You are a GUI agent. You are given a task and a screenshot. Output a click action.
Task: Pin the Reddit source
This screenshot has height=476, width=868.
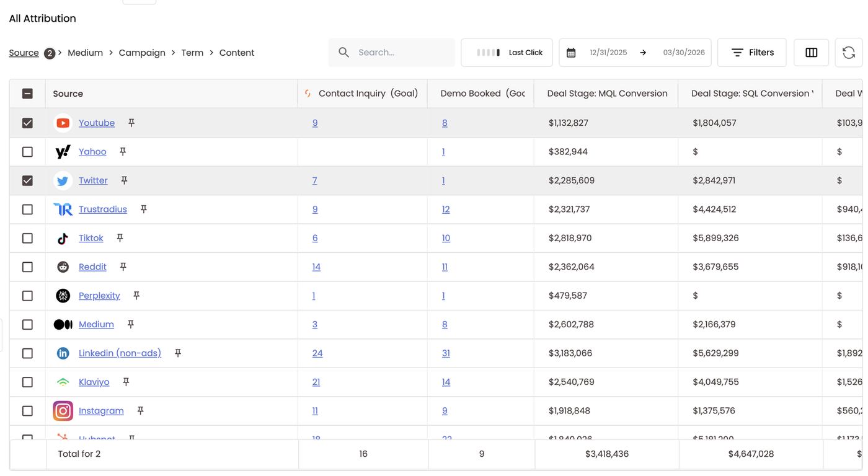tap(123, 267)
